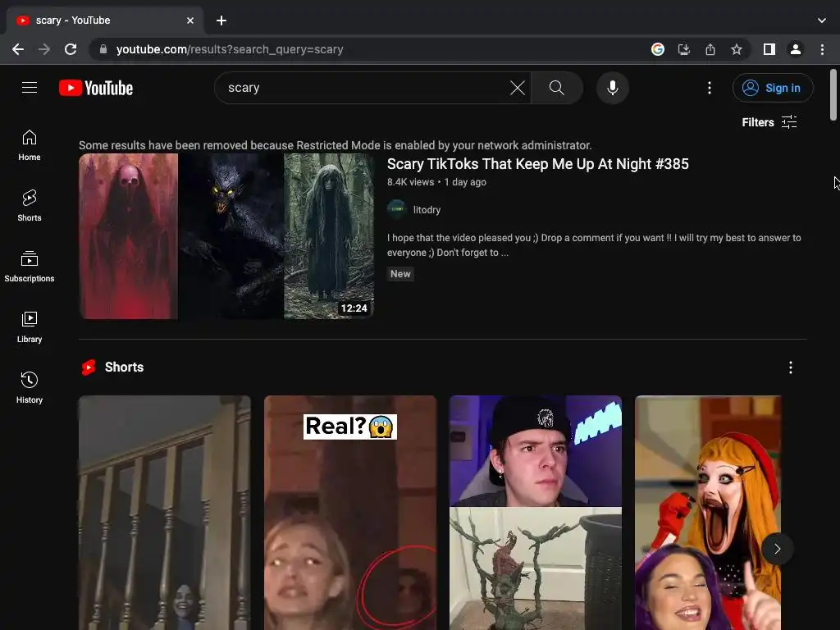Open the 'Real?' Short thumbnail
Screen dimensions: 840x630
(350, 513)
